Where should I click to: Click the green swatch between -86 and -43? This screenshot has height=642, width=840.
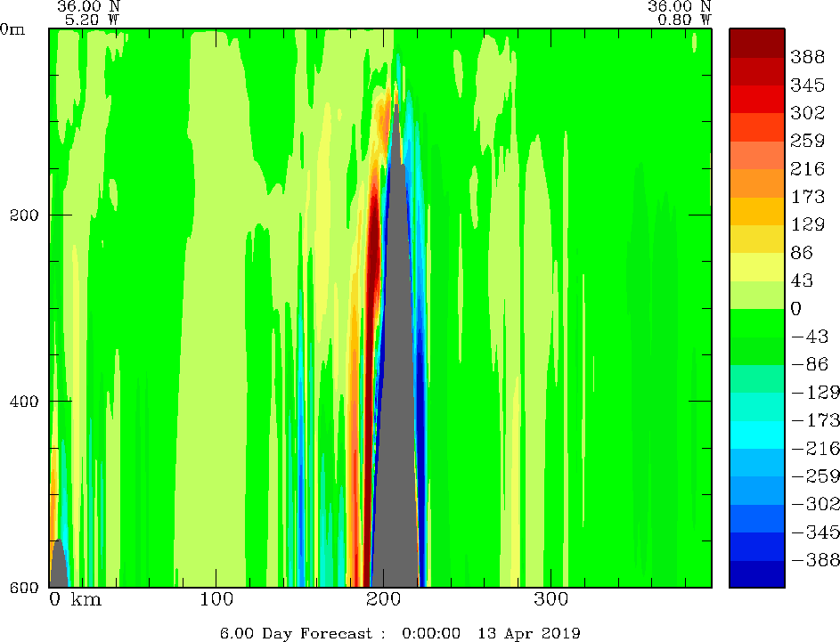point(757,351)
